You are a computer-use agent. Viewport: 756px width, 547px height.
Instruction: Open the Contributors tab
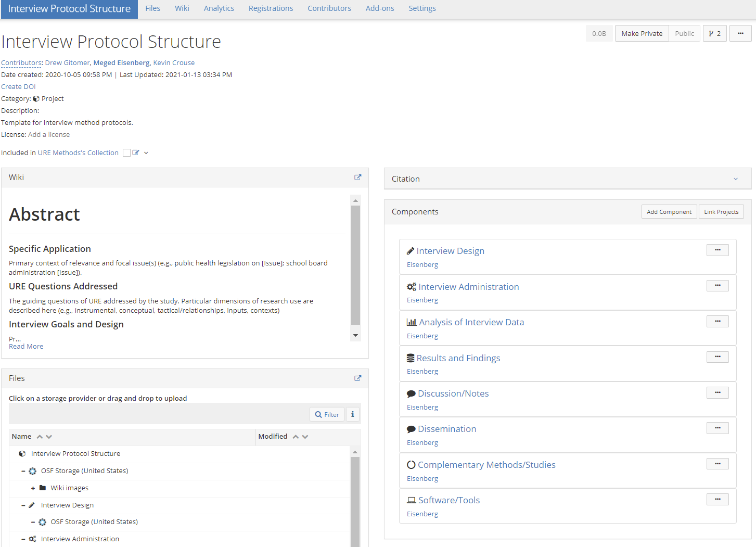coord(329,8)
